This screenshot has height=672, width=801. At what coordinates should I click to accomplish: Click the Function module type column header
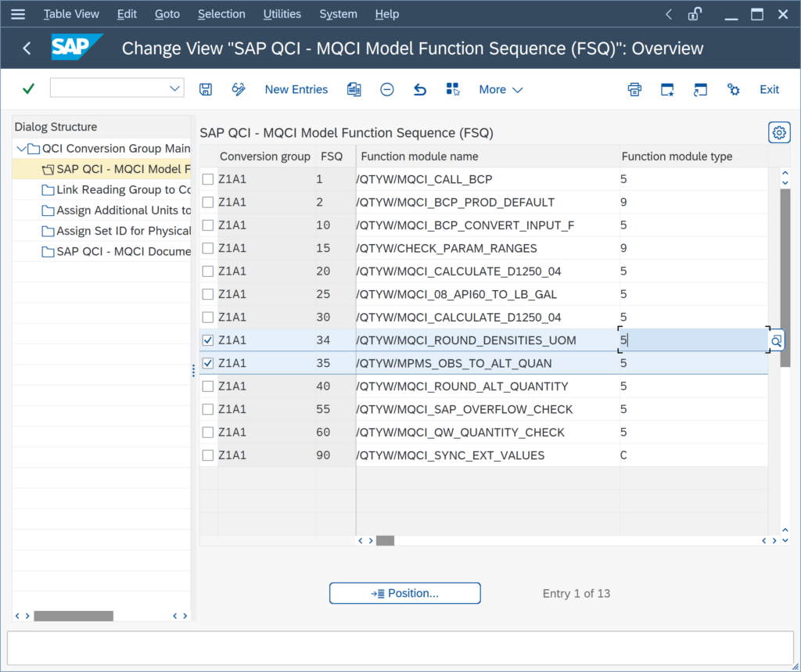(x=694, y=156)
